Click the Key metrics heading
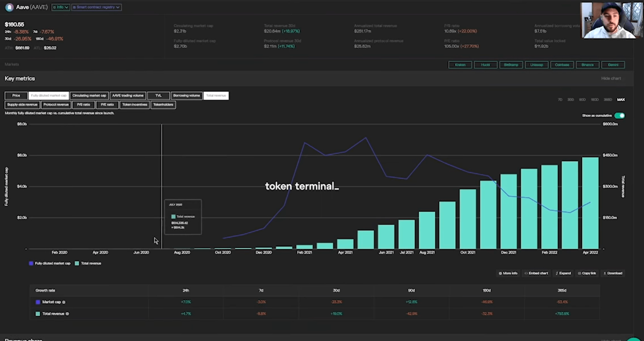Viewport: 644px width, 341px height. coord(20,78)
